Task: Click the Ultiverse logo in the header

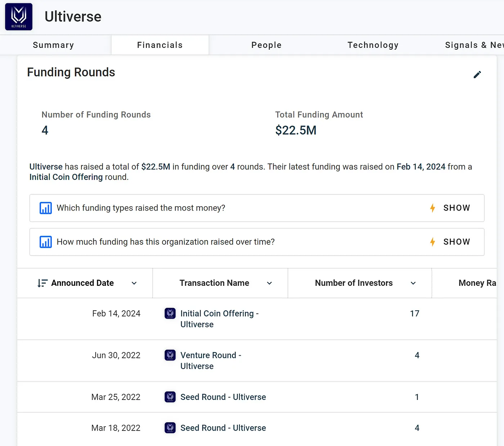Action: click(x=19, y=17)
